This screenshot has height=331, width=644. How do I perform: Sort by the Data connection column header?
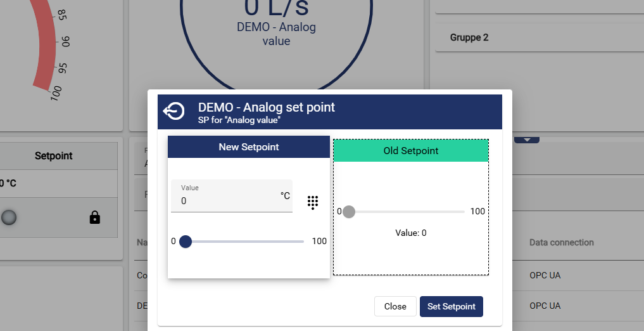pyautogui.click(x=561, y=242)
